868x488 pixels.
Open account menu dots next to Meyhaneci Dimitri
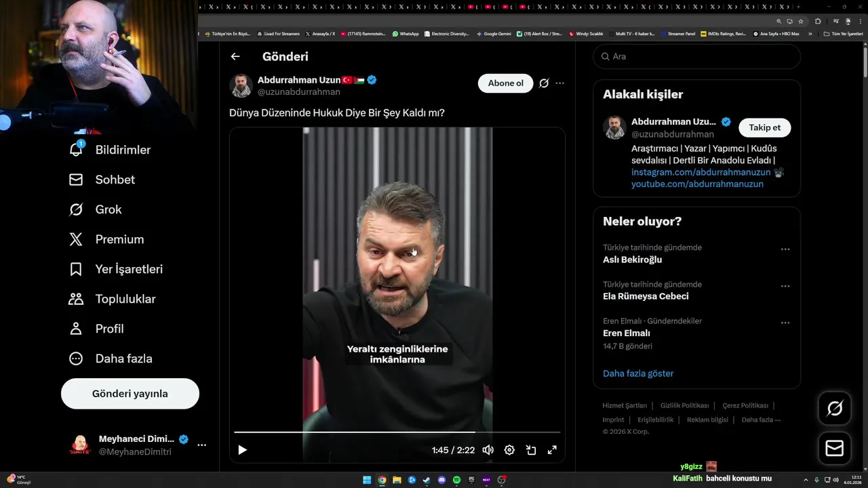point(201,445)
